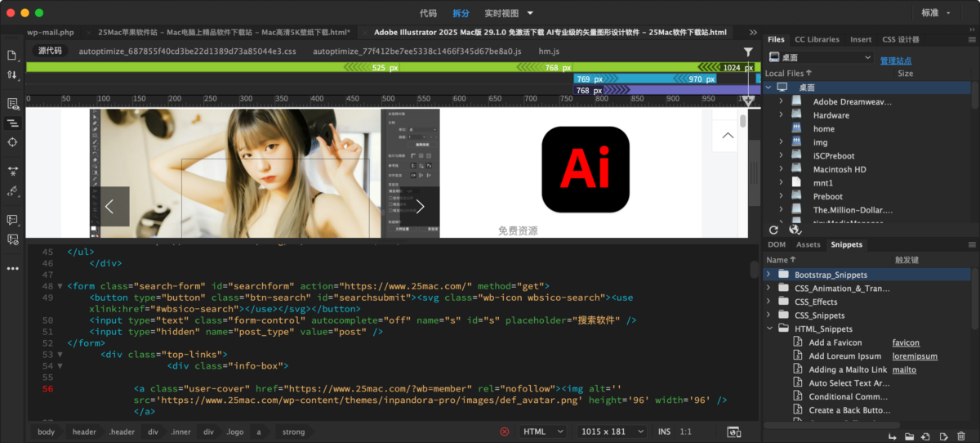
Task: Switch to 实时视图 (Live) view
Action: pos(501,13)
